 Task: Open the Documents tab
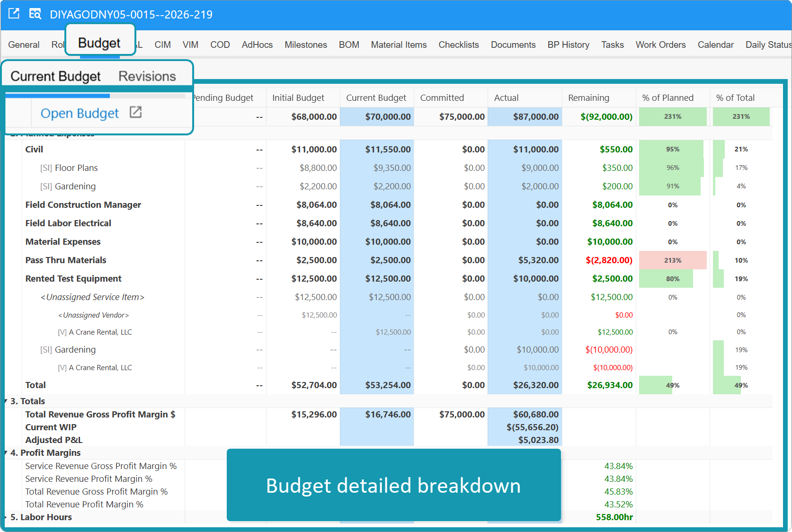(x=513, y=44)
